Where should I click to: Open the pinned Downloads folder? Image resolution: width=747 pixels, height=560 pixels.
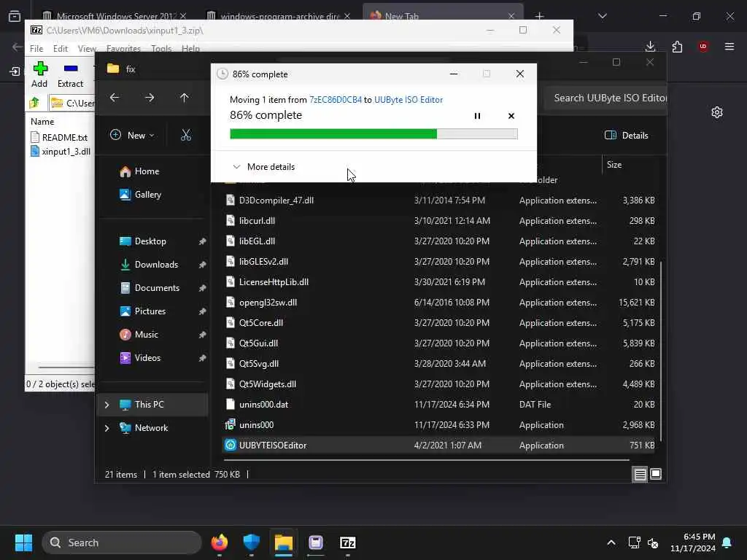click(156, 265)
